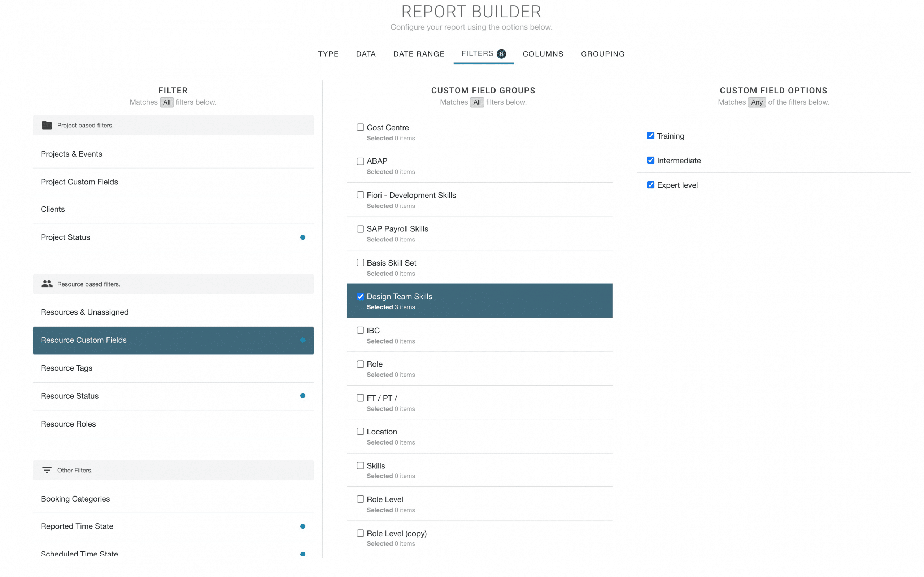Click the Other Filters funnel icon
Screen dimensions: 924x577
coord(47,470)
